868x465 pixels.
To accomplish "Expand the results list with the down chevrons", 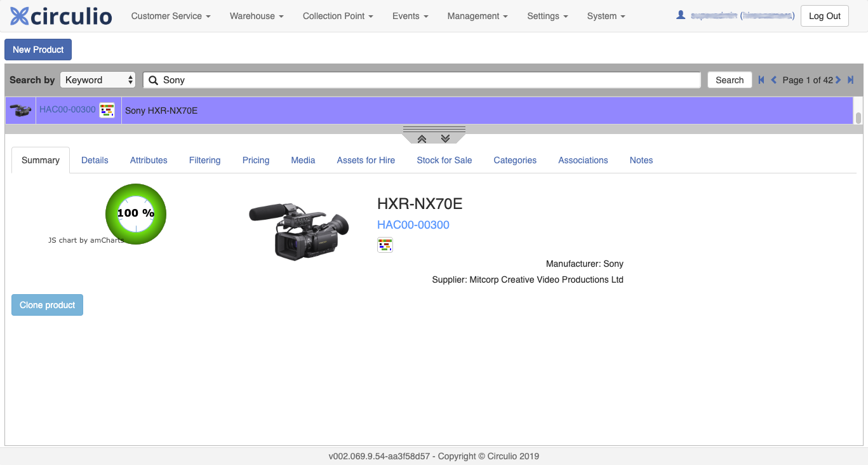I will pos(445,137).
